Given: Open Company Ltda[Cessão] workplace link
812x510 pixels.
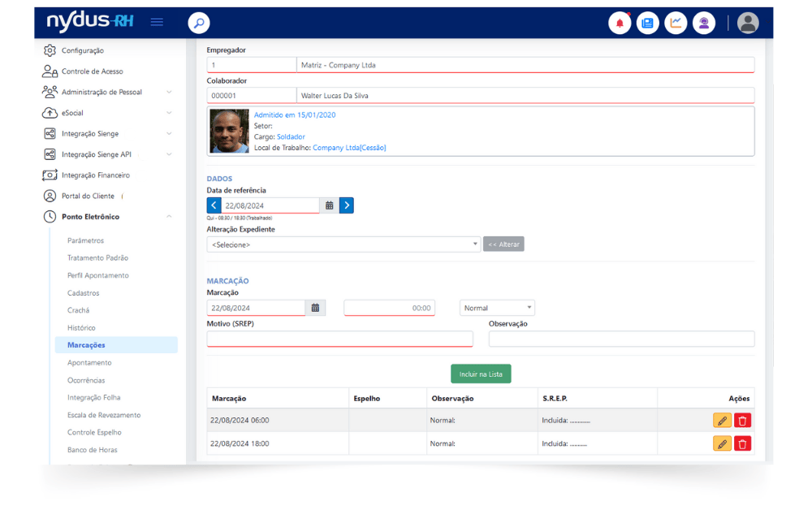Looking at the screenshot, I should tap(349, 148).
